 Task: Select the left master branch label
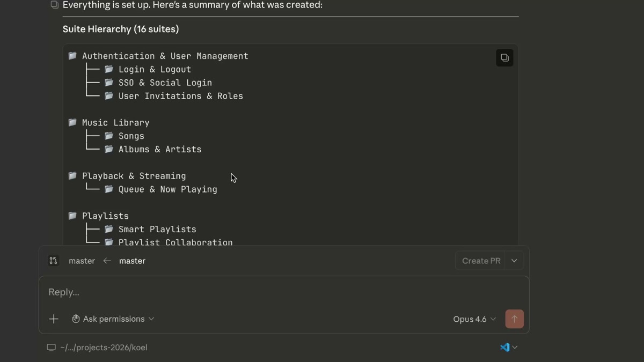pos(82,261)
